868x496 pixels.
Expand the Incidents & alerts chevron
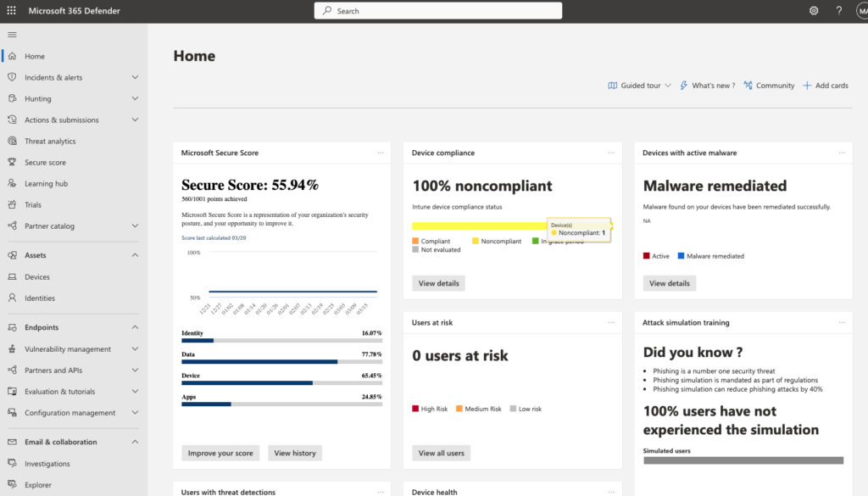[x=135, y=77]
